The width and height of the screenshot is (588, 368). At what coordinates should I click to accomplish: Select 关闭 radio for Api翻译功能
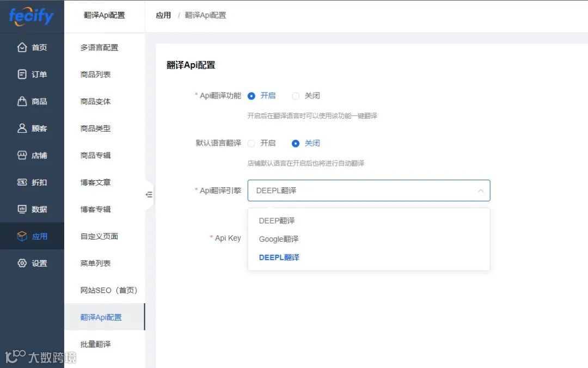tap(296, 96)
